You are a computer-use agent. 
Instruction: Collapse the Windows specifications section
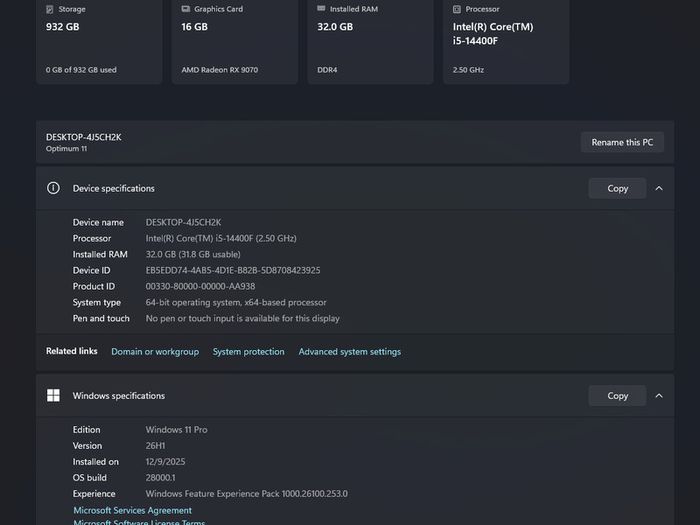pyautogui.click(x=659, y=396)
